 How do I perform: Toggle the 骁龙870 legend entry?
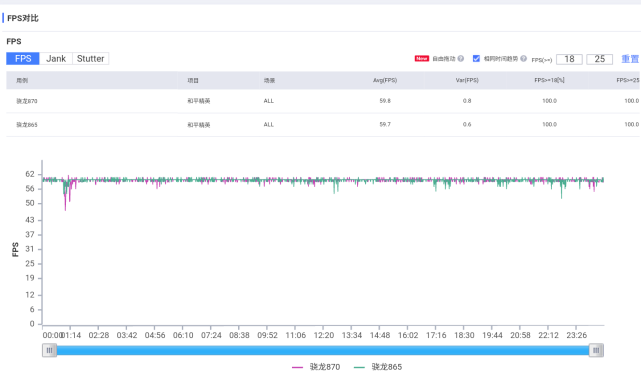click(316, 367)
